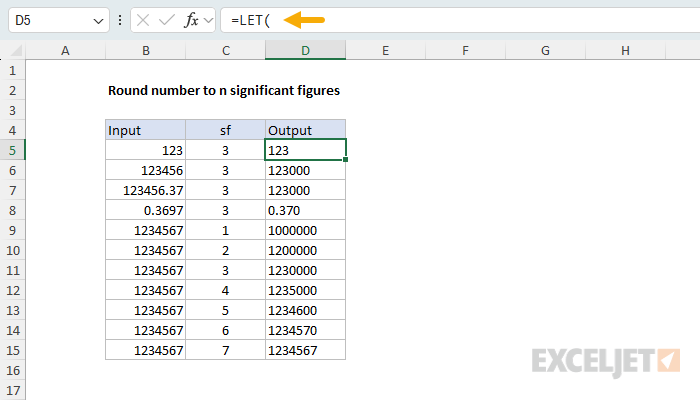Select output cell 123000 in row 6
This screenshot has height=400, width=700.
(305, 171)
